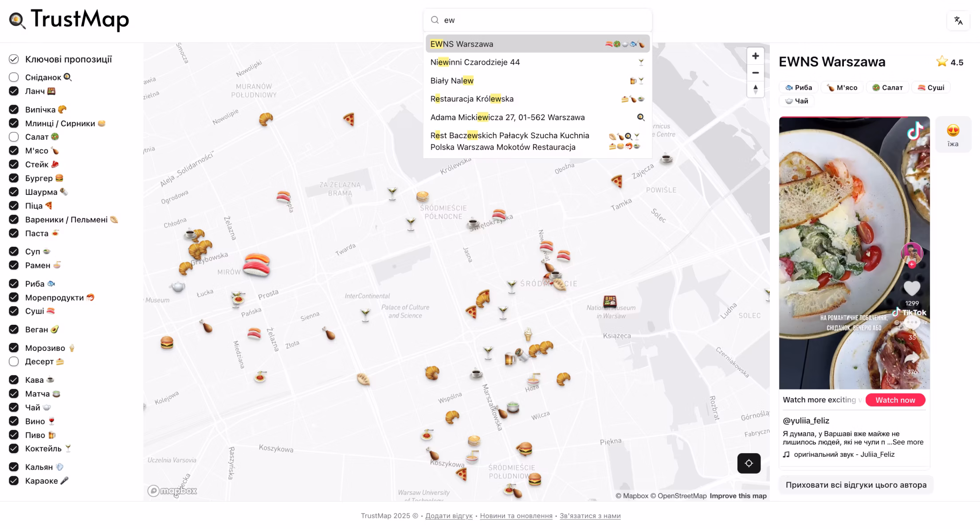Image resolution: width=980 pixels, height=529 pixels.
Task: Click the TrustMap magnifier logo
Action: pyautogui.click(x=17, y=19)
